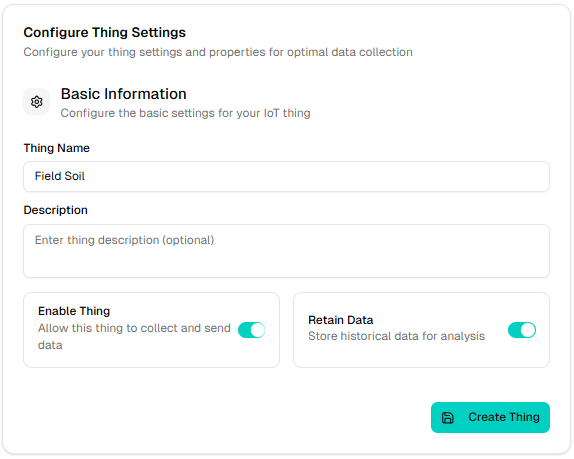The image size is (574, 459).
Task: Click the save disk icon in Create Thing
Action: pos(447,418)
